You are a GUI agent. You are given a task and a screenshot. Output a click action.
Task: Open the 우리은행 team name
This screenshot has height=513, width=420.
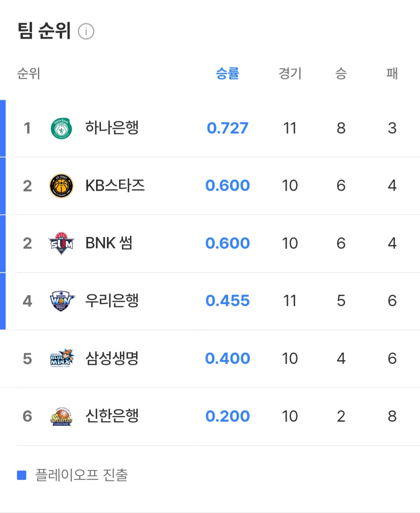112,301
